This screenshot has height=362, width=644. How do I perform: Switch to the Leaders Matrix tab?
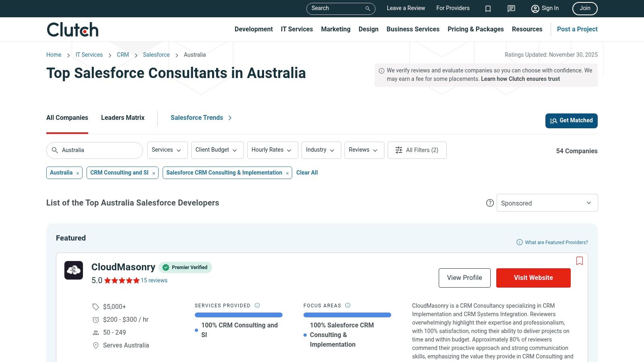(x=122, y=117)
